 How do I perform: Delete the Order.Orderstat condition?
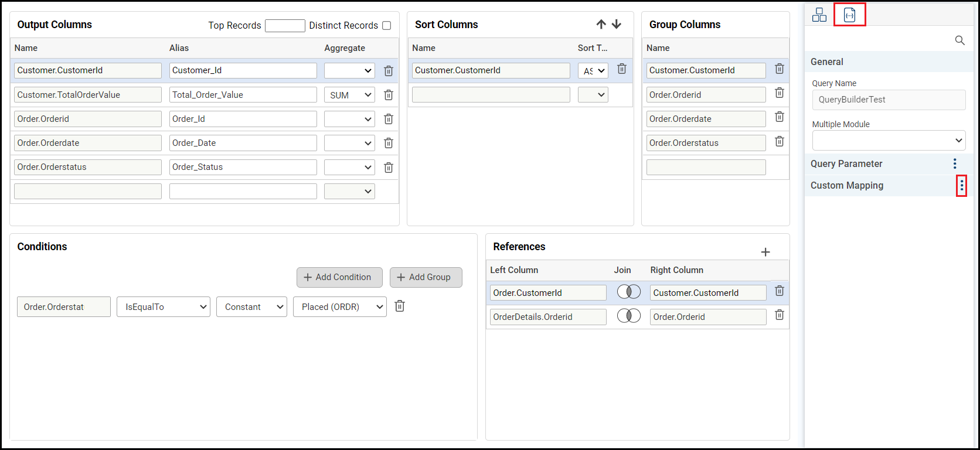pos(400,306)
